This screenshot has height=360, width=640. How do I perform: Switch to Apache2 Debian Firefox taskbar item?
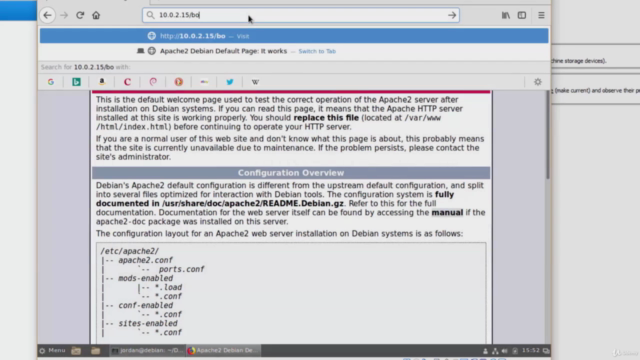pyautogui.click(x=223, y=351)
